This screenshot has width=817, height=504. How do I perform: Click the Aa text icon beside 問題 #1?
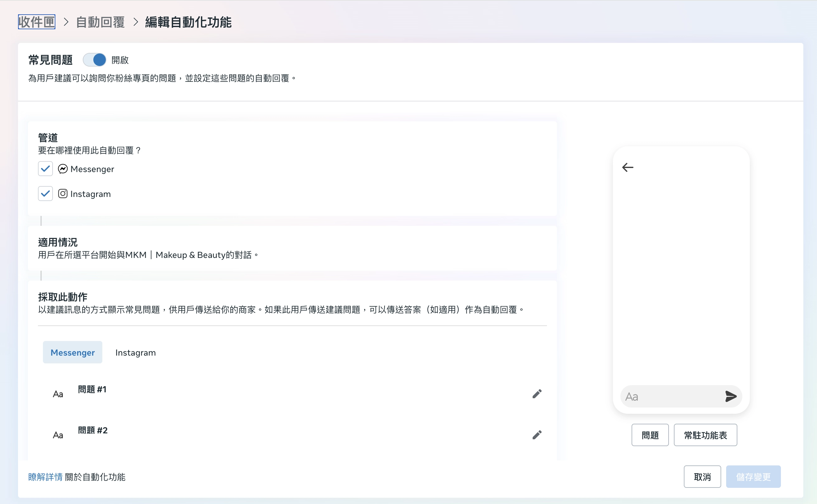[58, 394]
